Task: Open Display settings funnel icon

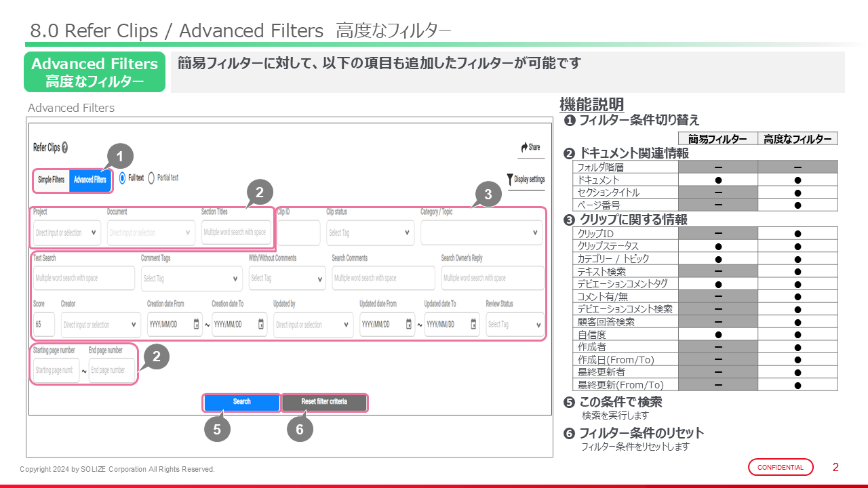Action: coord(510,180)
